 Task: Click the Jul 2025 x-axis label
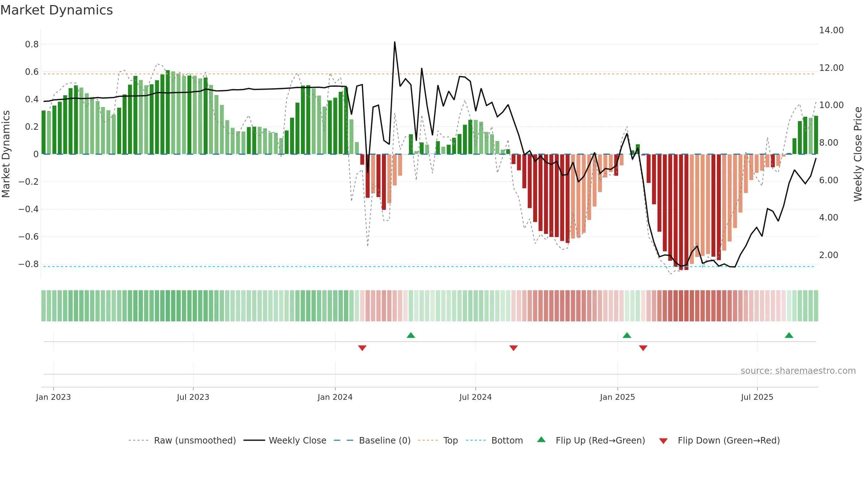757,397
